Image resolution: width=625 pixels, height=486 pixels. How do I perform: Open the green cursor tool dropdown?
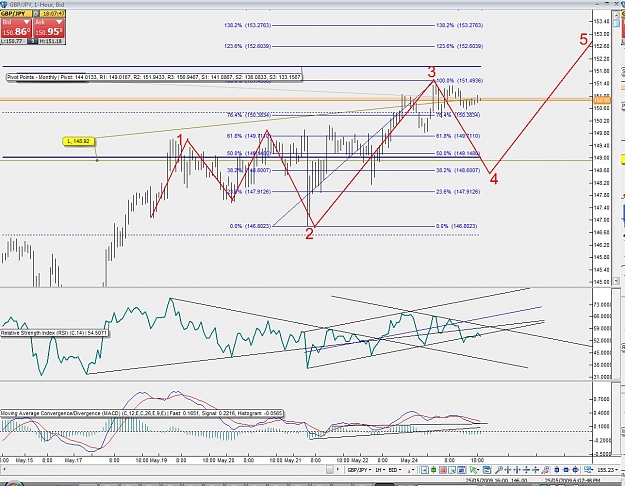point(474,470)
